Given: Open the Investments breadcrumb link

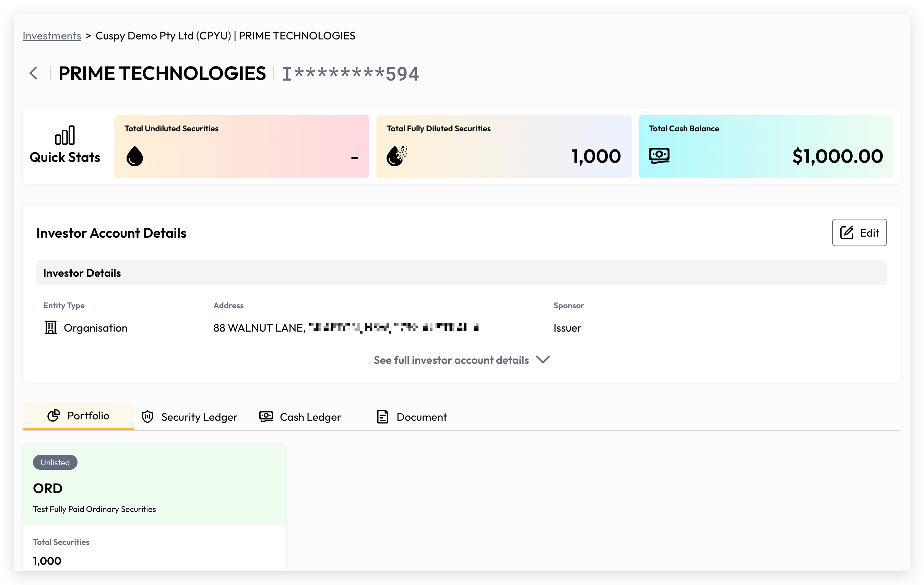Looking at the screenshot, I should point(52,36).
